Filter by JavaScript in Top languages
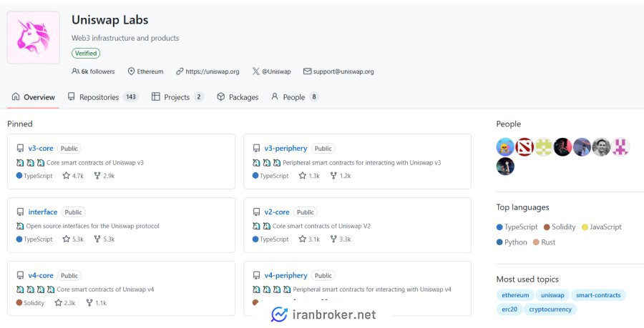Image resolution: width=644 pixels, height=328 pixels. 602,227
